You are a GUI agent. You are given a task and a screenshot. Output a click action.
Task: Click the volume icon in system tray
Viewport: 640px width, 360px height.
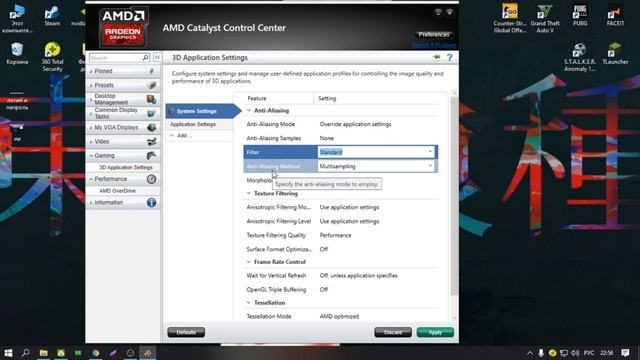576,353
